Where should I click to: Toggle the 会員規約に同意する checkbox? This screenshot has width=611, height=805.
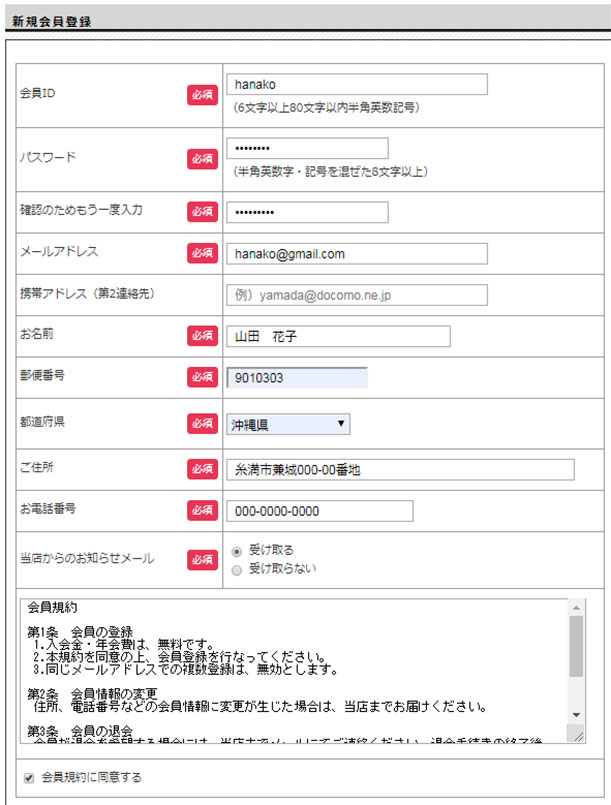[x=29, y=778]
